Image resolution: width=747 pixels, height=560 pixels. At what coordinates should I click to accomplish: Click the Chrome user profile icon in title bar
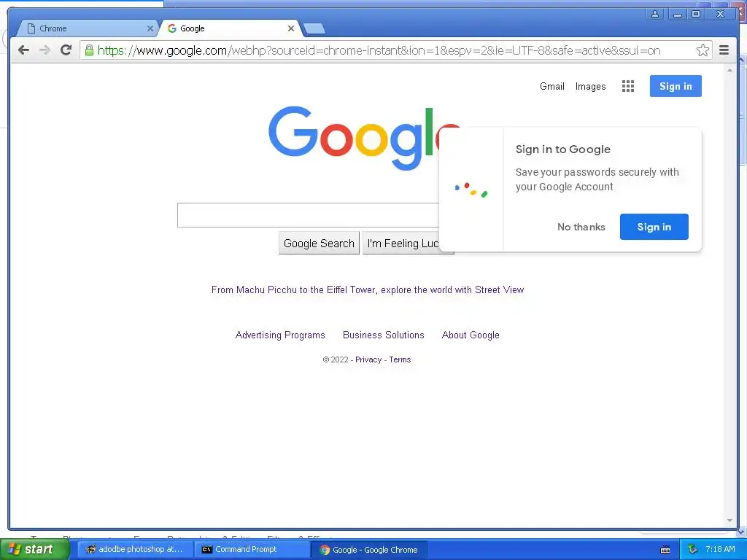click(655, 14)
